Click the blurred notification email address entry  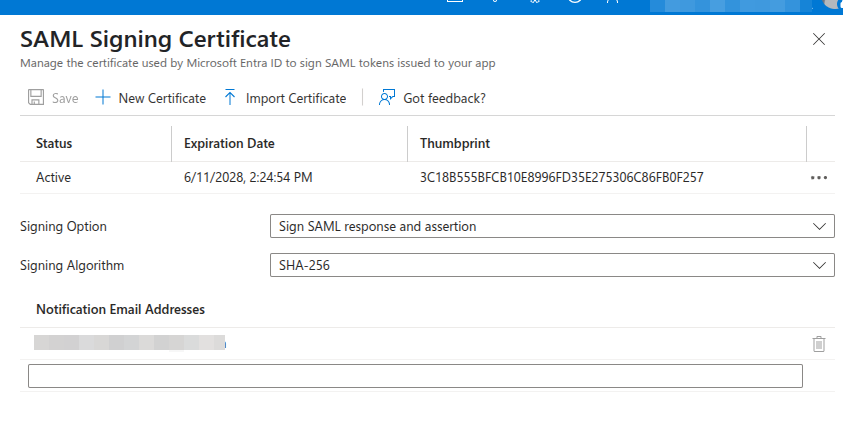tap(130, 343)
